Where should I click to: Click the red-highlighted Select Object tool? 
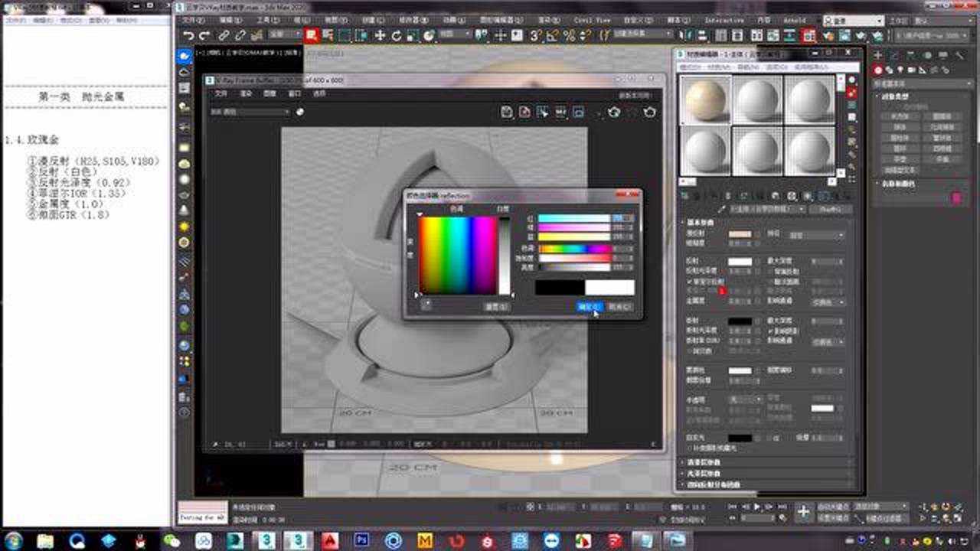click(312, 35)
